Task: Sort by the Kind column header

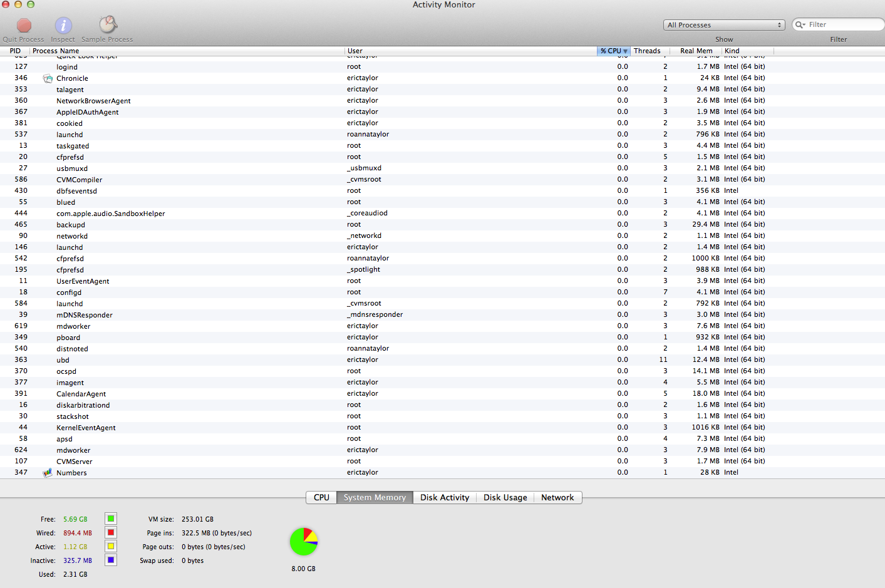Action: pos(748,51)
